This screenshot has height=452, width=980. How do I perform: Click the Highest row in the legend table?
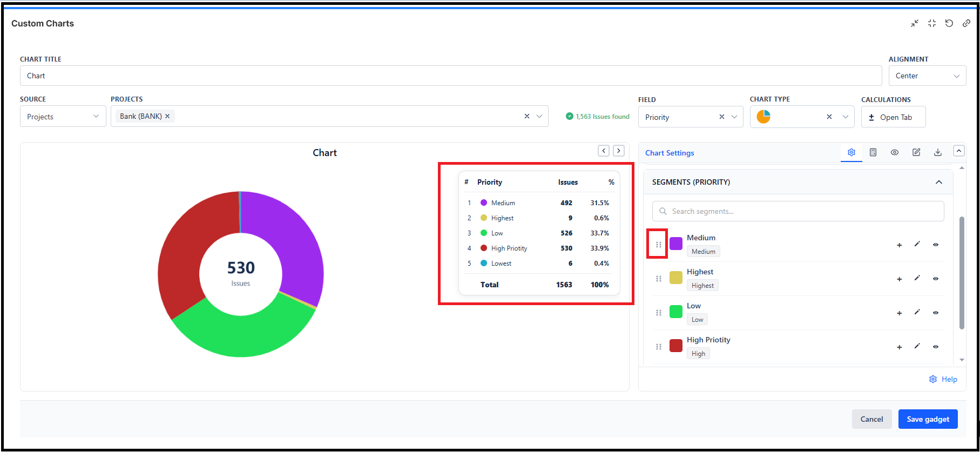click(539, 218)
